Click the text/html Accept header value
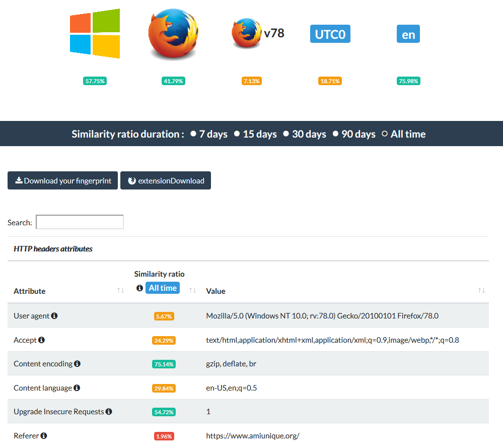This screenshot has height=448, width=503. tap(332, 340)
